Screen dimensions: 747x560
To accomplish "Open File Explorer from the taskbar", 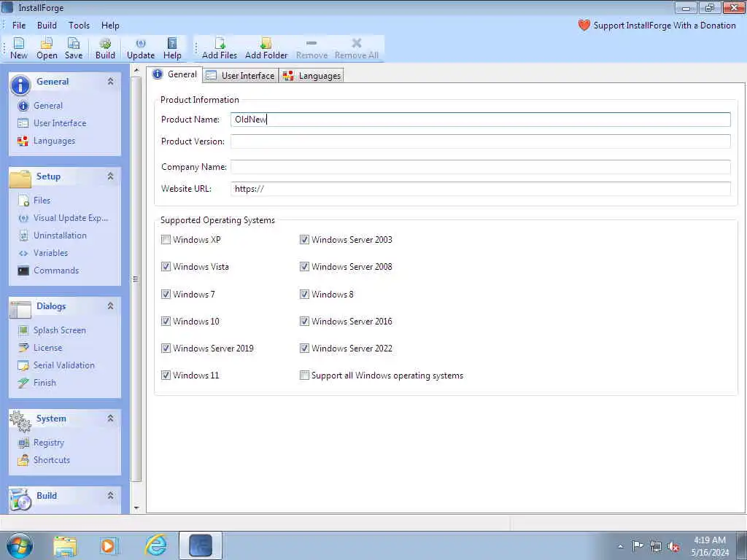I will click(x=65, y=546).
